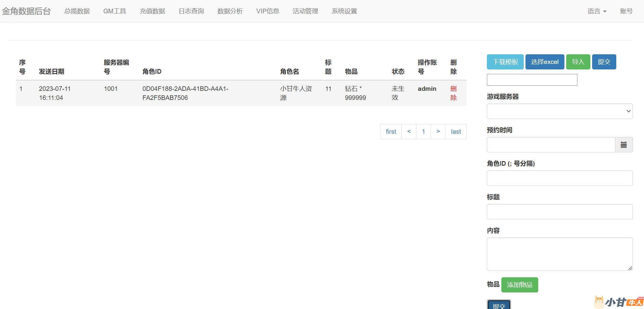Expand the 游戏服务器 dropdown

pyautogui.click(x=559, y=111)
